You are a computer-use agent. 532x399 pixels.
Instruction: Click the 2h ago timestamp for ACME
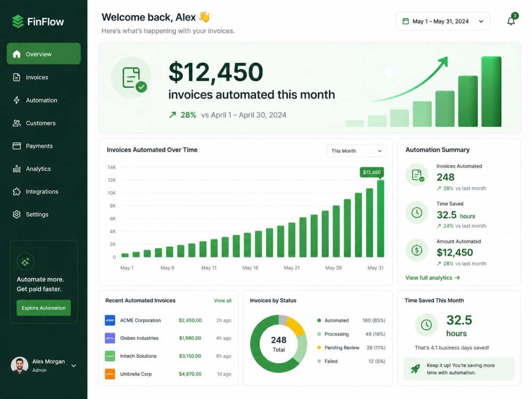tap(223, 320)
